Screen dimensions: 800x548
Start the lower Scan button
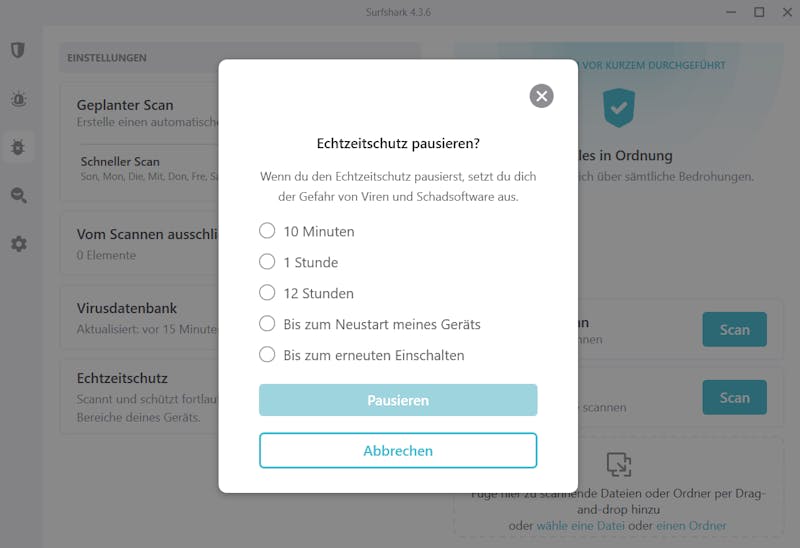coord(734,397)
